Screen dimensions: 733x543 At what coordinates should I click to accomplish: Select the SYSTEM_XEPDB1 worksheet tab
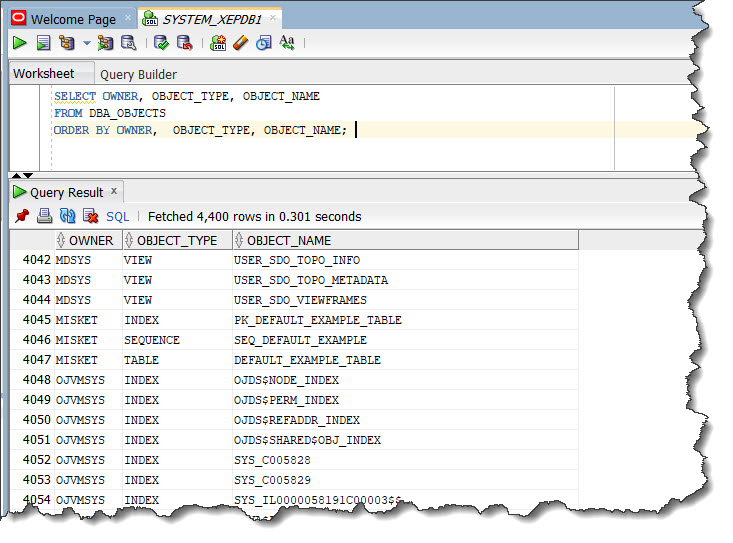(212, 20)
